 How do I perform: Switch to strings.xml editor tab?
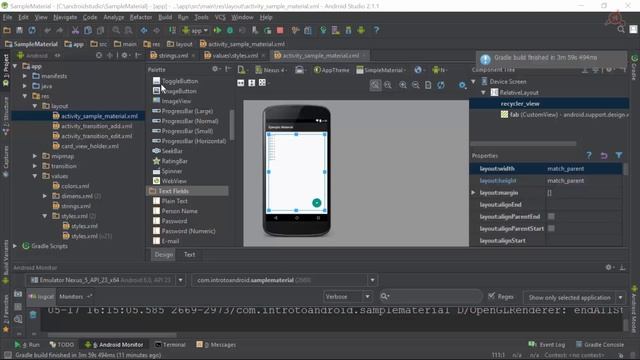click(x=173, y=56)
